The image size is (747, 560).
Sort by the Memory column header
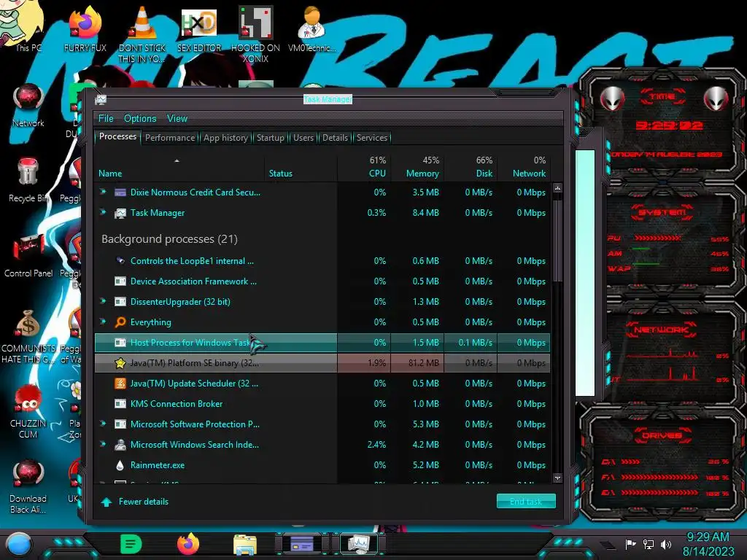click(417, 168)
